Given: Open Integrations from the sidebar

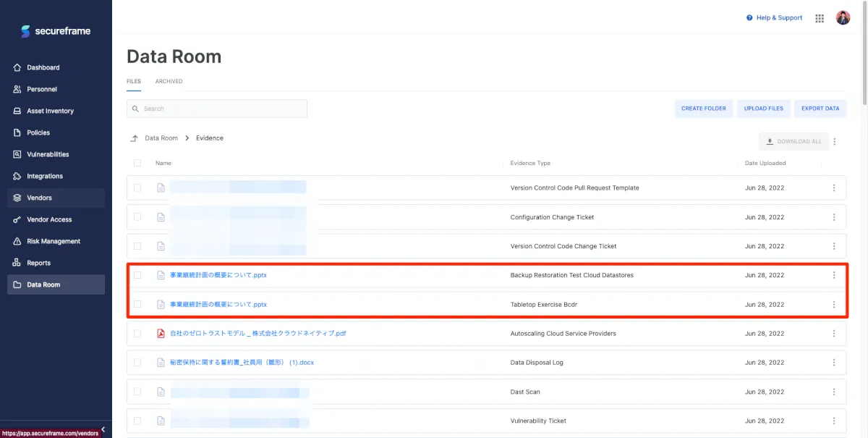Looking at the screenshot, I should [x=45, y=176].
